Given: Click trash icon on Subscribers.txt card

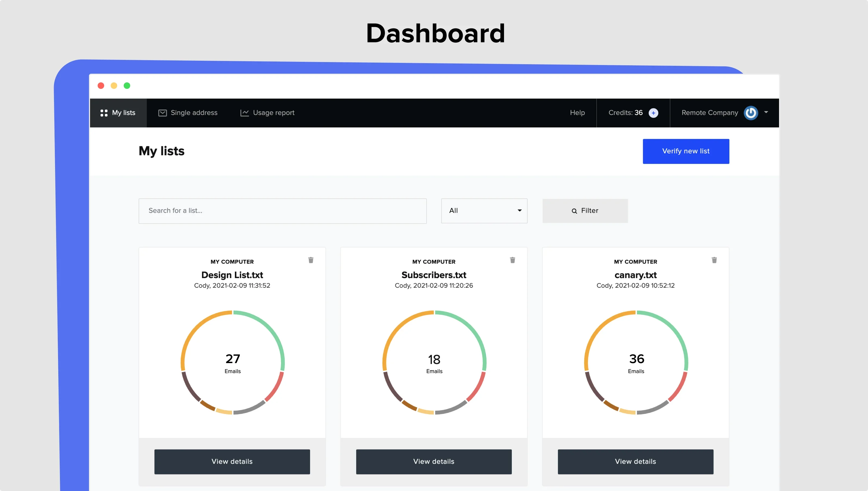Looking at the screenshot, I should [512, 260].
